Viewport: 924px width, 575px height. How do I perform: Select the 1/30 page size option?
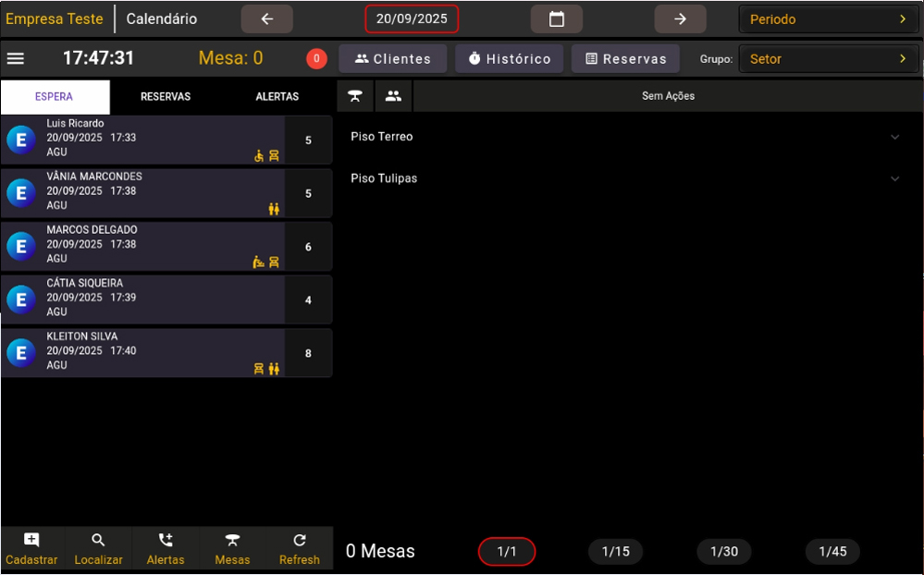click(x=723, y=552)
